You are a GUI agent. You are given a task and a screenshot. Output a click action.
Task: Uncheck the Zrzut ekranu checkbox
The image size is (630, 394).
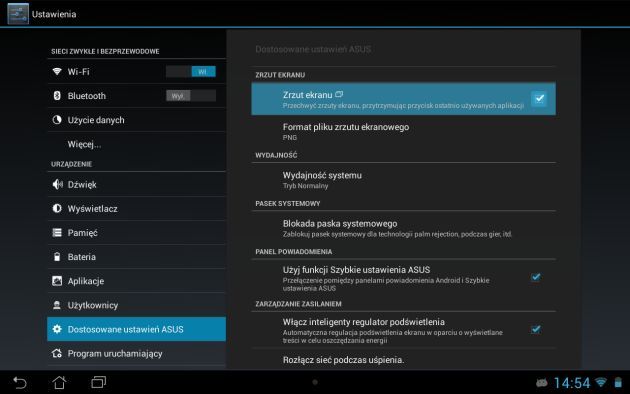pos(539,98)
